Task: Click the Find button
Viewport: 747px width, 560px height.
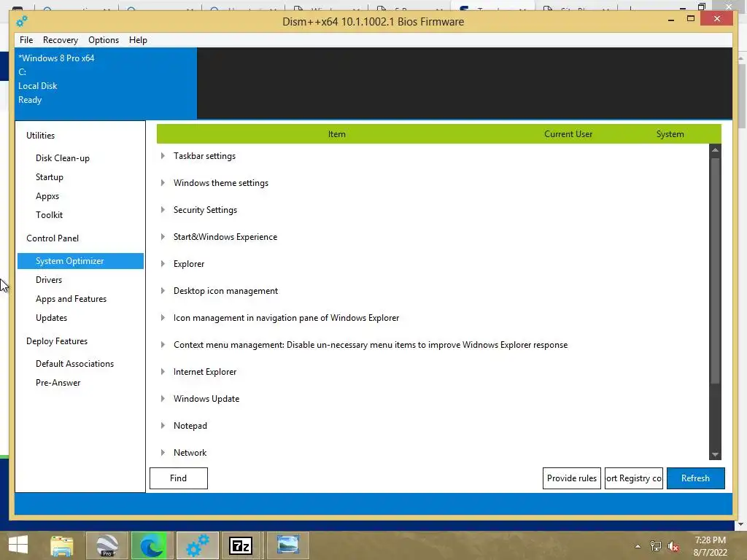Action: click(179, 478)
